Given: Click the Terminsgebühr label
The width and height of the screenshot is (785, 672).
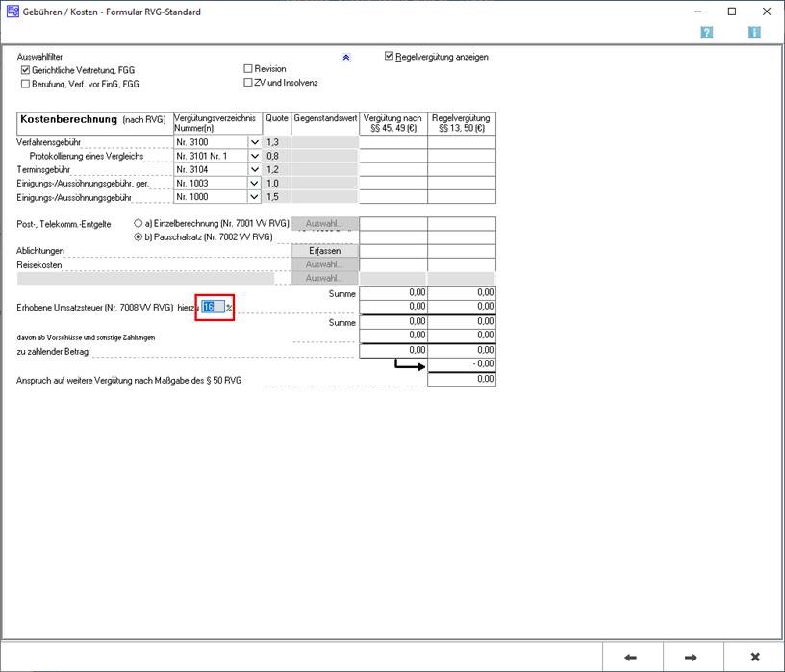Looking at the screenshot, I should click(43, 169).
